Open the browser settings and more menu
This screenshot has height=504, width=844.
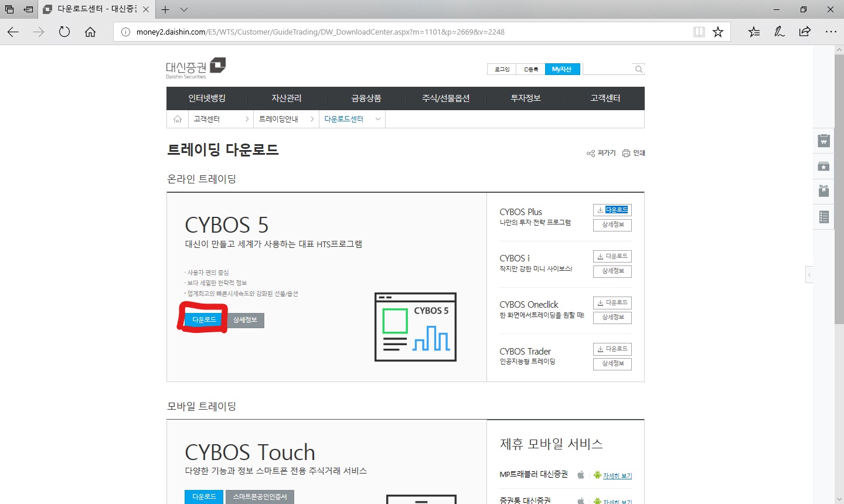tap(831, 32)
